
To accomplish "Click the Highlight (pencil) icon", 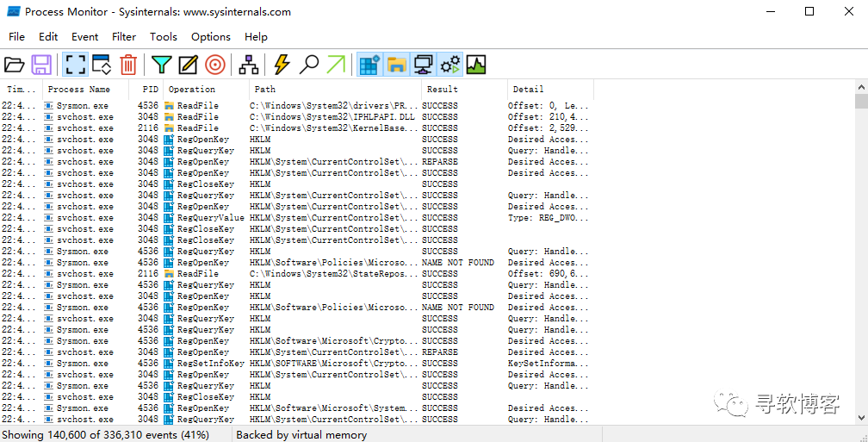I will click(189, 65).
